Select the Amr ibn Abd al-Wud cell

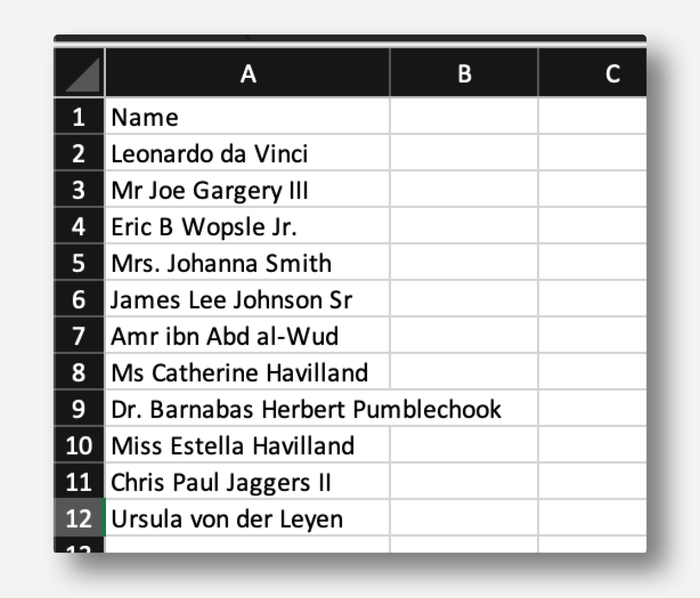point(247,336)
